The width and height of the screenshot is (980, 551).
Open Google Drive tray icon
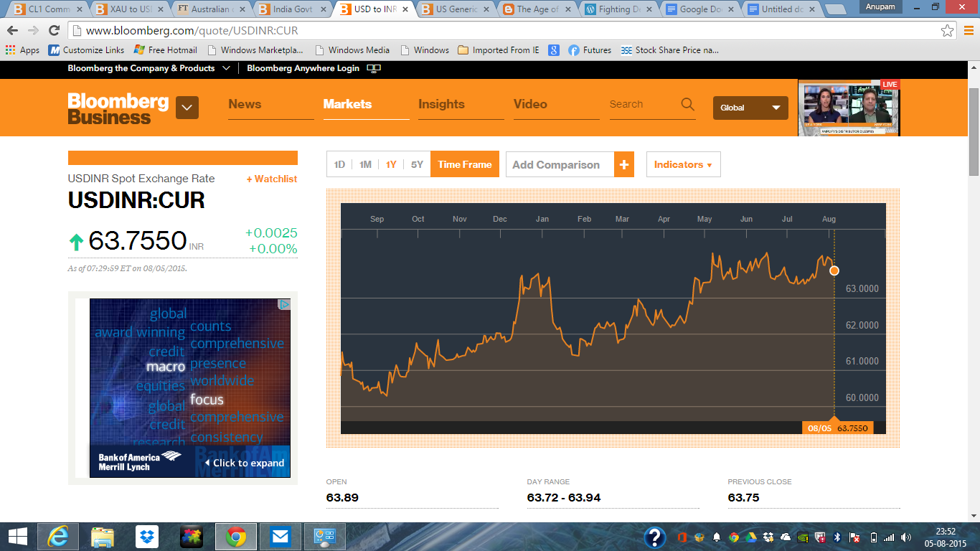point(750,537)
